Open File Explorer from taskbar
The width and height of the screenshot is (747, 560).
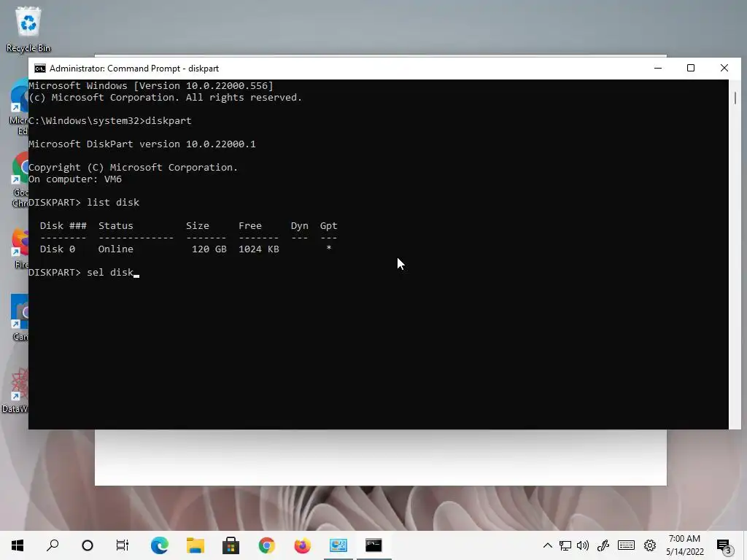[x=196, y=545]
